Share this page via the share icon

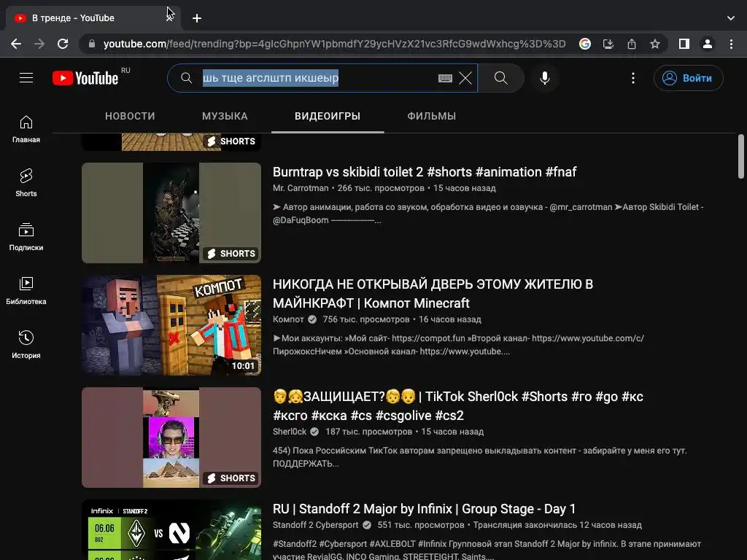(x=632, y=44)
